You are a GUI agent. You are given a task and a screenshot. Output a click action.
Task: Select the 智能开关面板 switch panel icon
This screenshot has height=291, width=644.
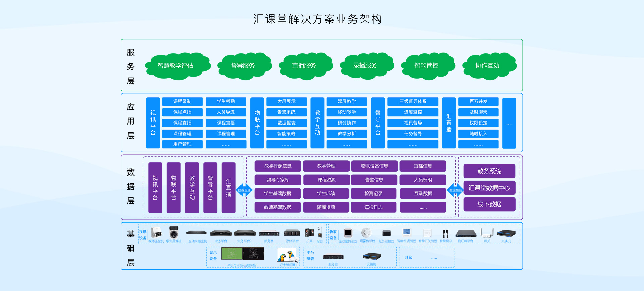427,233
